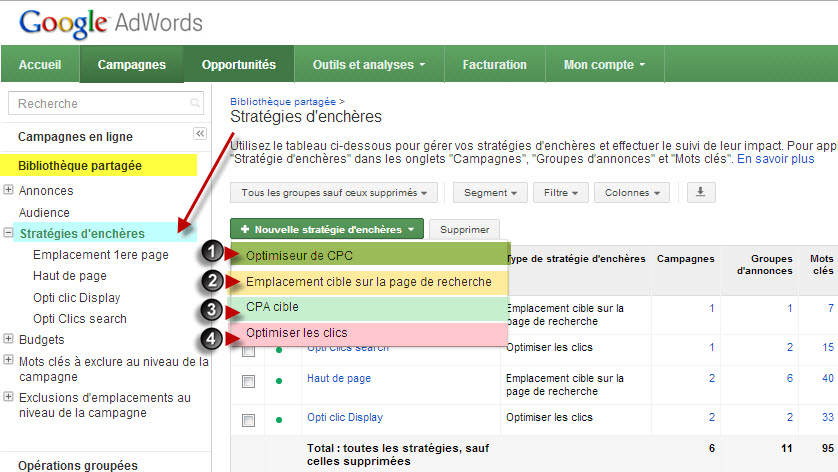Screen dimensions: 838x472
Task: Click the Google AdWords logo
Action: pyautogui.click(x=111, y=24)
